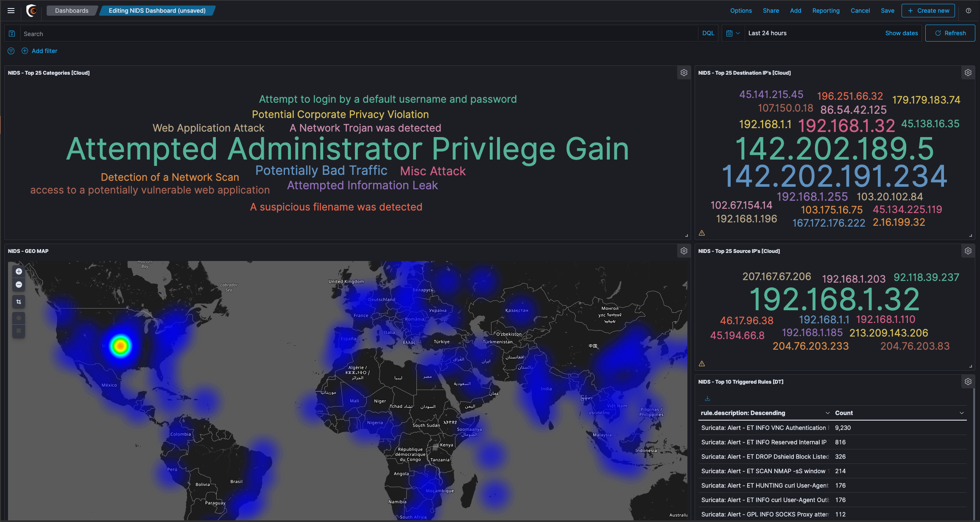Select the fit to data bounds tool
The height and width of the screenshot is (522, 980).
tap(19, 302)
